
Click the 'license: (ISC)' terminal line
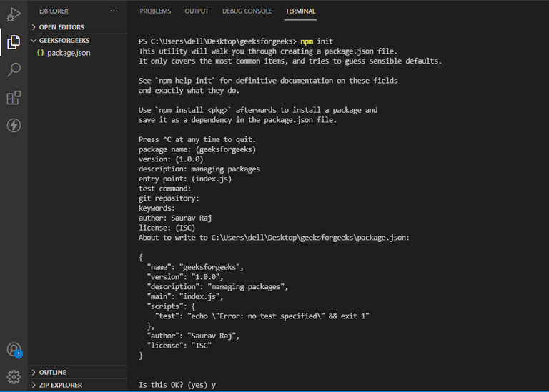tap(167, 228)
